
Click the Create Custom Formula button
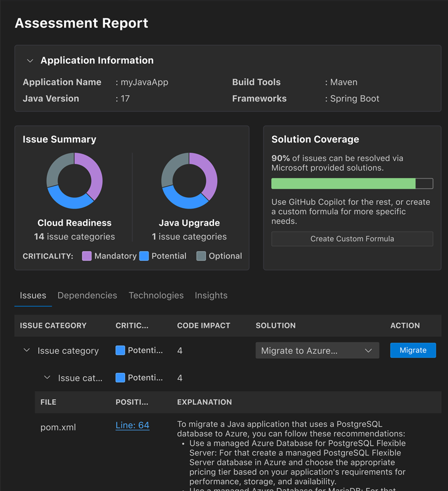coord(352,239)
